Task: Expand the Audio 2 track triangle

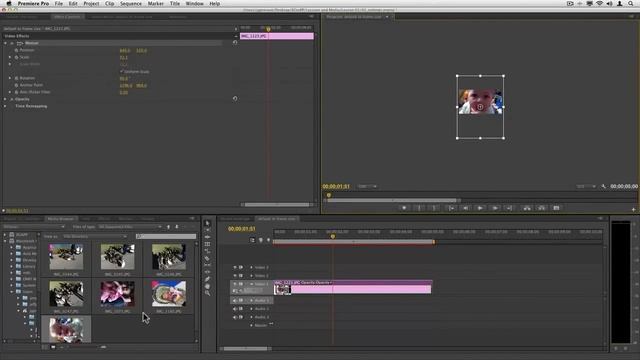Action: click(251, 309)
